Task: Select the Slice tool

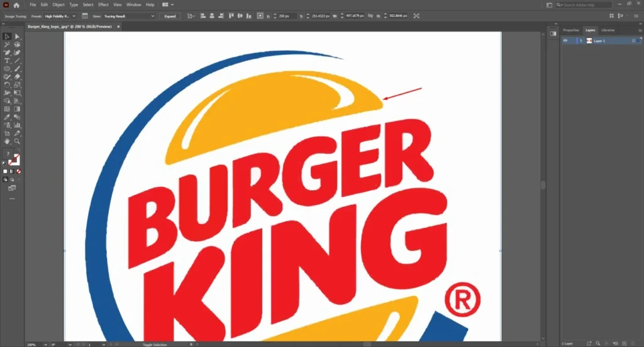Action: pos(17,134)
